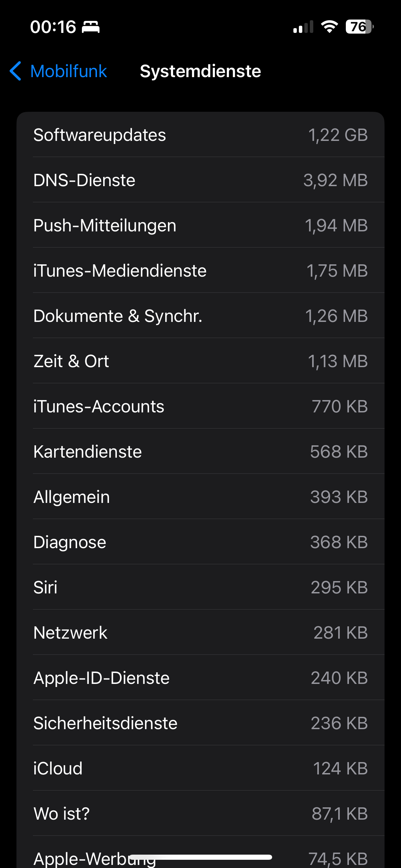Tap the battery level indicator
Screen dimensions: 401x868
click(359, 26)
